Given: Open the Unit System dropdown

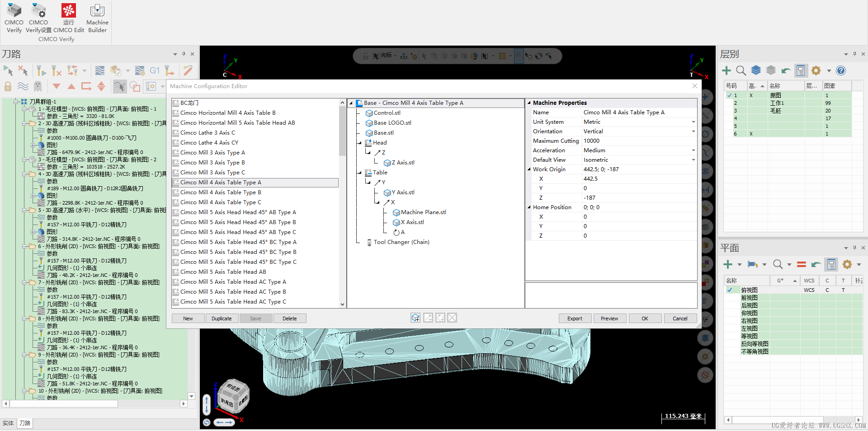Looking at the screenshot, I should (693, 122).
